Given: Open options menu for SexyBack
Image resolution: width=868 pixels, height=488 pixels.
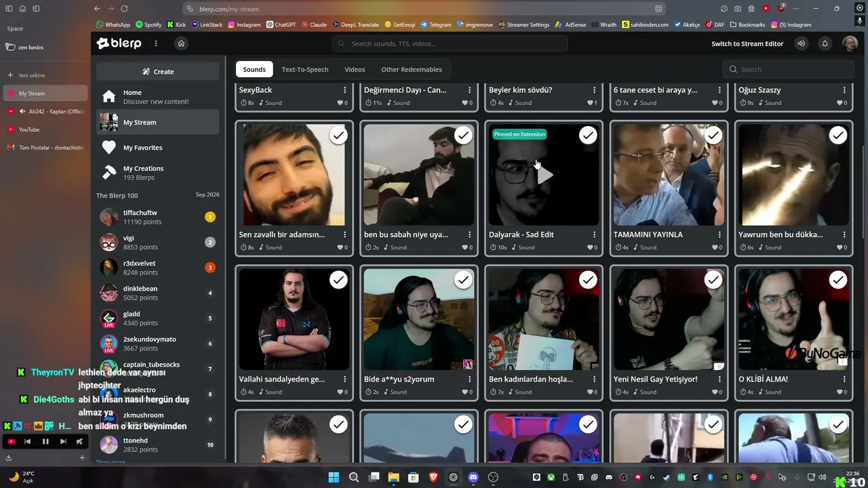Looking at the screenshot, I should (x=344, y=90).
